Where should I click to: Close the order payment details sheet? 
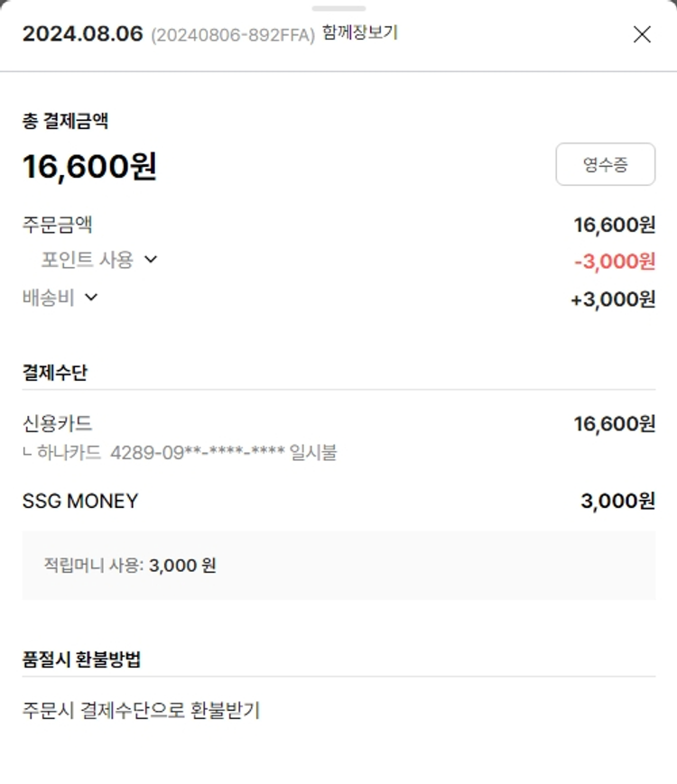642,35
